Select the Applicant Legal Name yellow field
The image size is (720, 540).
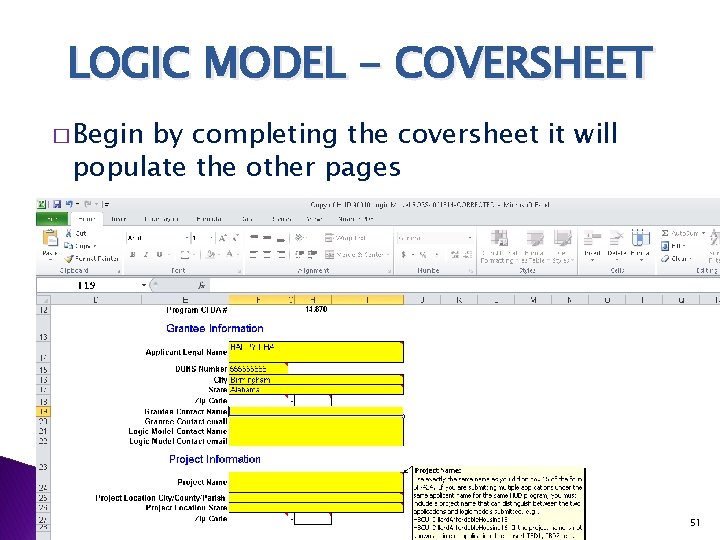[316, 352]
